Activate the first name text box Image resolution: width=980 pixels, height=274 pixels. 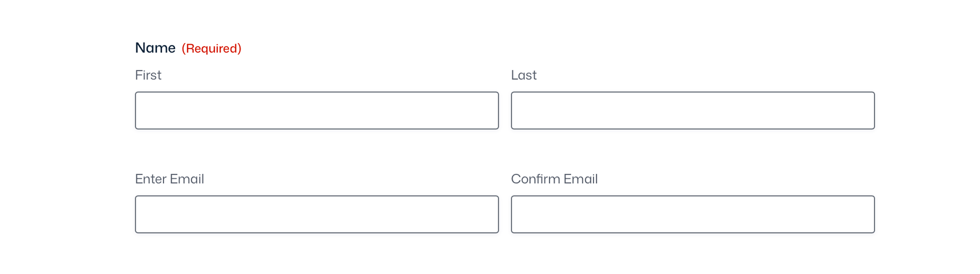point(317,110)
